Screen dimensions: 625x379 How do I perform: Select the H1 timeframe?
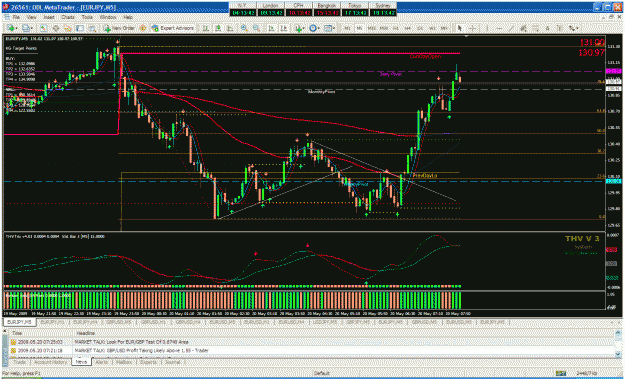click(x=395, y=28)
